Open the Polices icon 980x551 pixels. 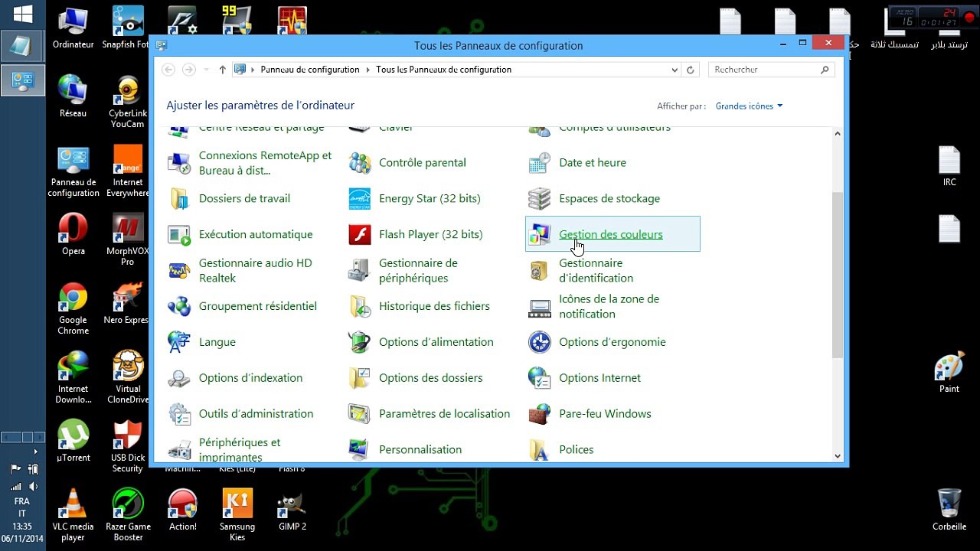[x=540, y=449]
